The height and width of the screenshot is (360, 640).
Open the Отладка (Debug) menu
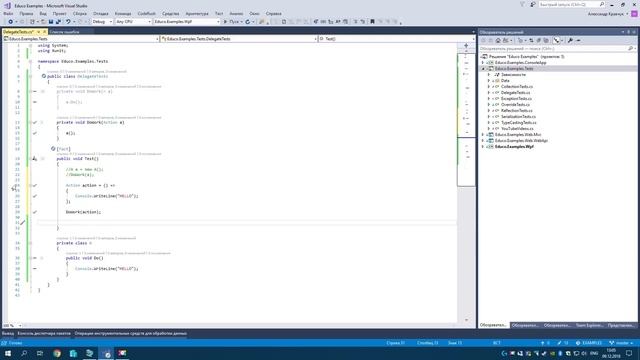click(100, 13)
